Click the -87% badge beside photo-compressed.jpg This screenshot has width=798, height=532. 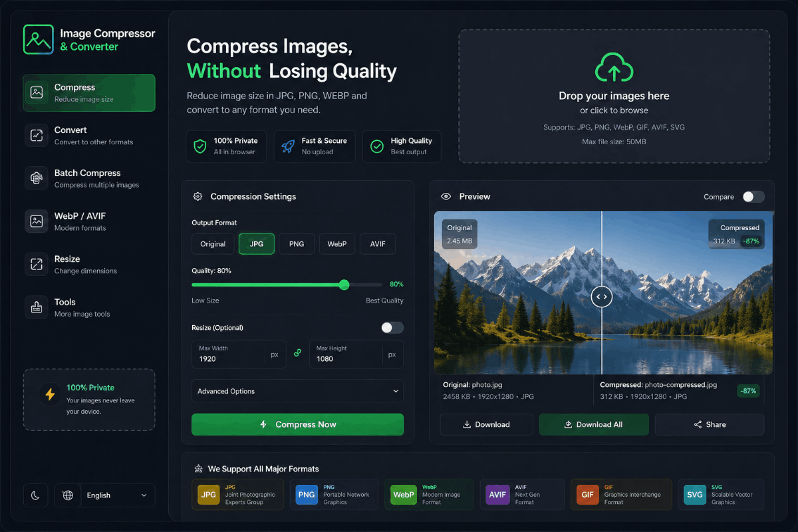pyautogui.click(x=749, y=391)
